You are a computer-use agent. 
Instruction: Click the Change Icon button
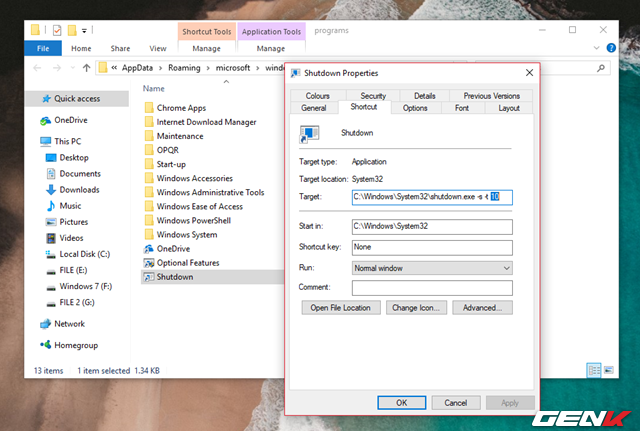coord(416,308)
